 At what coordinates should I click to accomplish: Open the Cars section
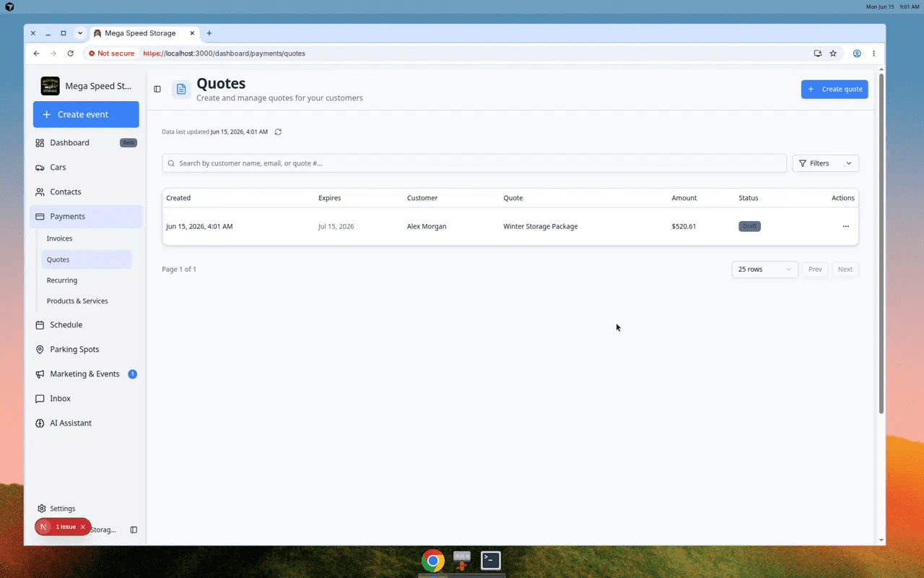coord(86,168)
